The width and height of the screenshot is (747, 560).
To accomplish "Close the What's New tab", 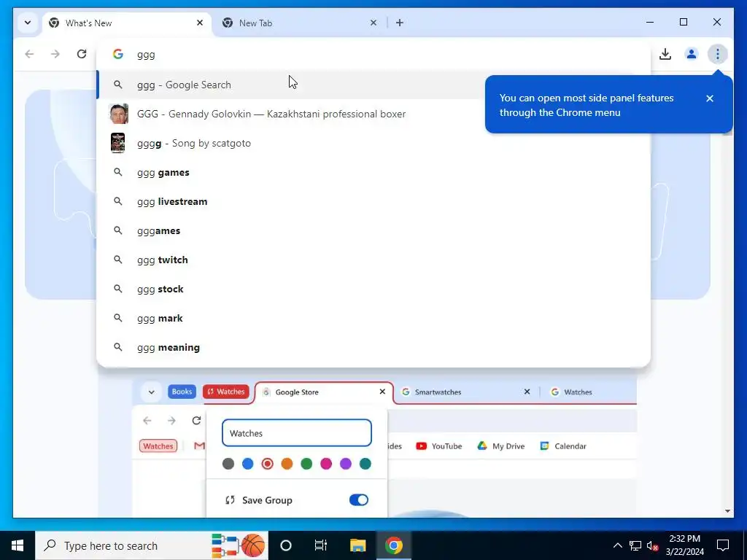I will pos(200,23).
